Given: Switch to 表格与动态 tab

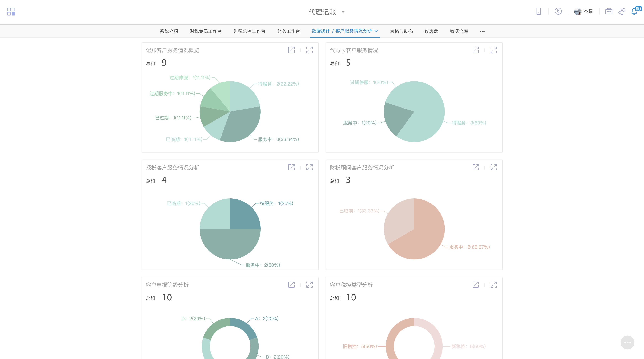Looking at the screenshot, I should pyautogui.click(x=402, y=31).
